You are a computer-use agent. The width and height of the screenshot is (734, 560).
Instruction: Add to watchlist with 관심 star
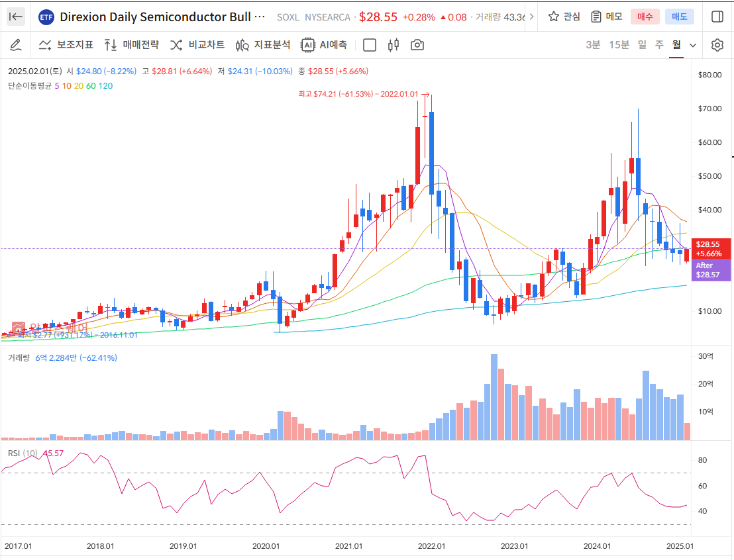(x=564, y=17)
